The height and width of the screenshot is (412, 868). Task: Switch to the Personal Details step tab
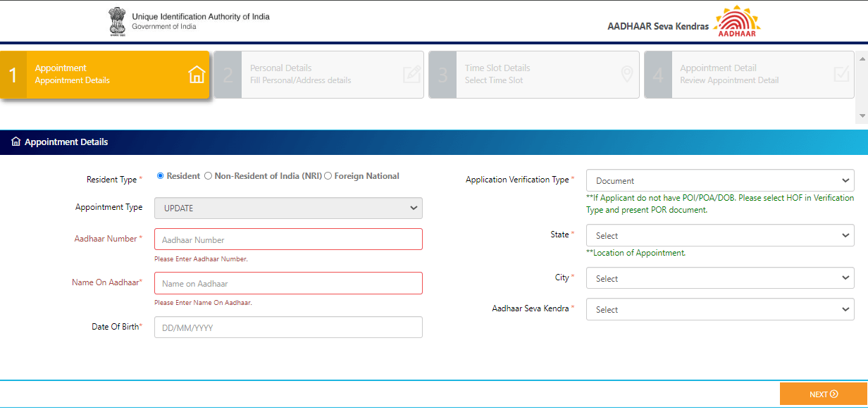(x=318, y=75)
